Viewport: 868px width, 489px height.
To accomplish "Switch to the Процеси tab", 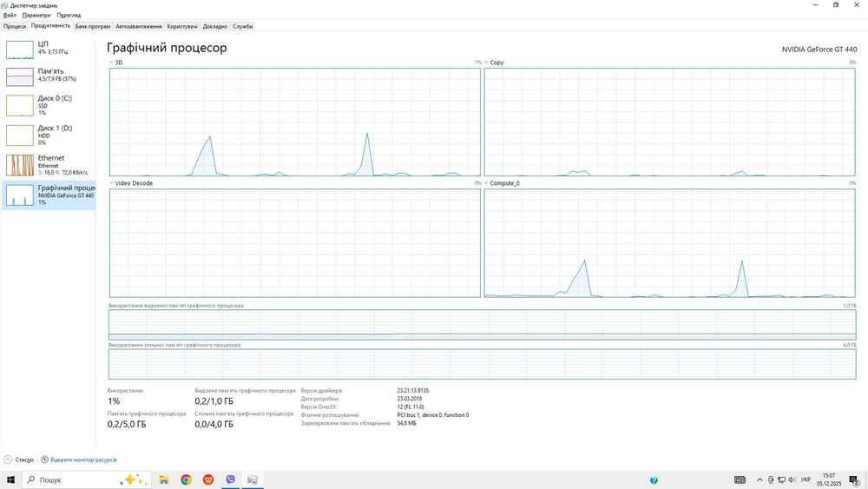I will [15, 26].
